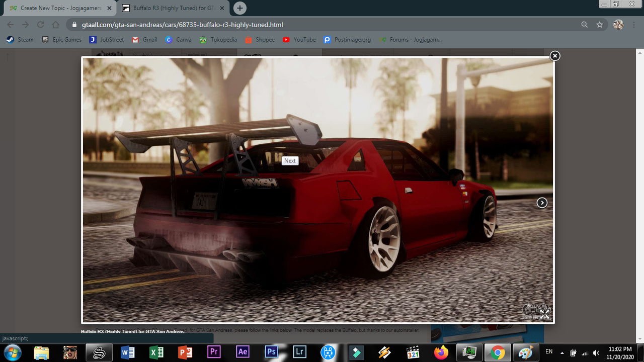Open the volume control in system tray
This screenshot has width=644, height=362.
coord(596,352)
